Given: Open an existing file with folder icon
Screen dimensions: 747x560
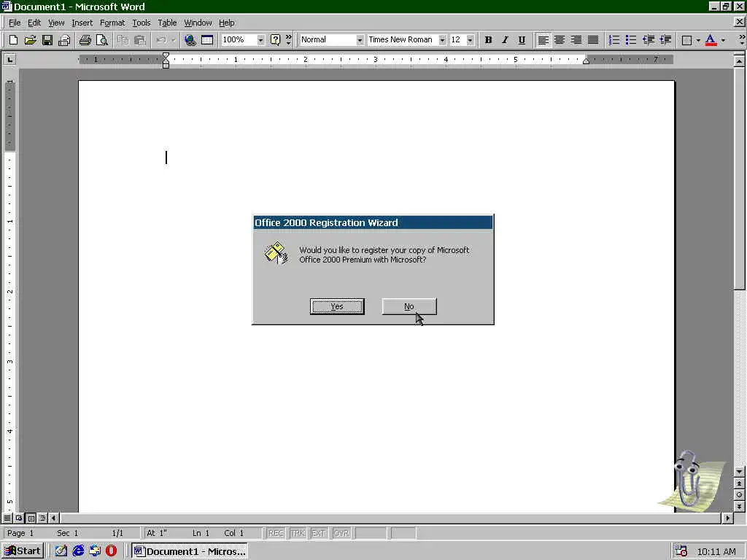Looking at the screenshot, I should (30, 40).
